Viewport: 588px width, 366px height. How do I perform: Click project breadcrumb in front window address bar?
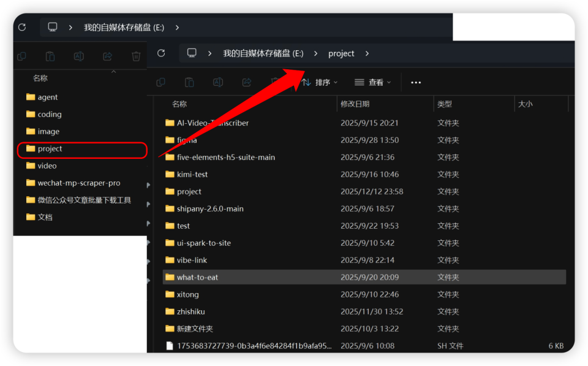[341, 53]
